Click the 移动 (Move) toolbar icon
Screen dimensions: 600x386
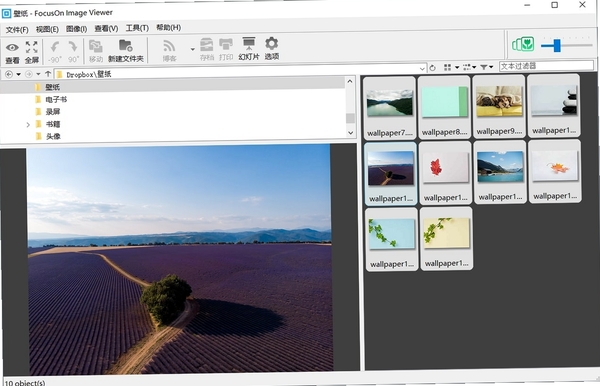click(x=96, y=51)
